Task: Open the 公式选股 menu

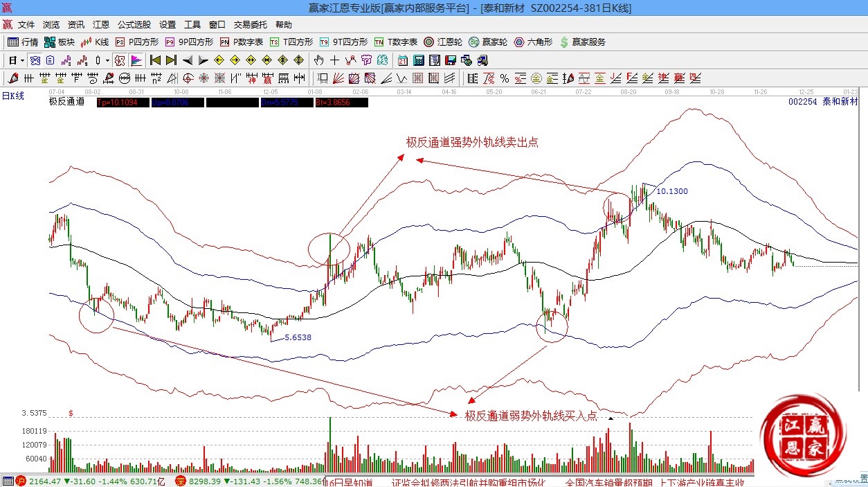Action: pos(134,25)
